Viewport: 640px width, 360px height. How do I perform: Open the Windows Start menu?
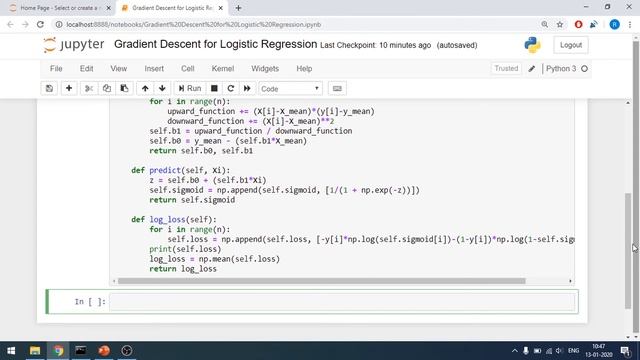[x=11, y=351]
